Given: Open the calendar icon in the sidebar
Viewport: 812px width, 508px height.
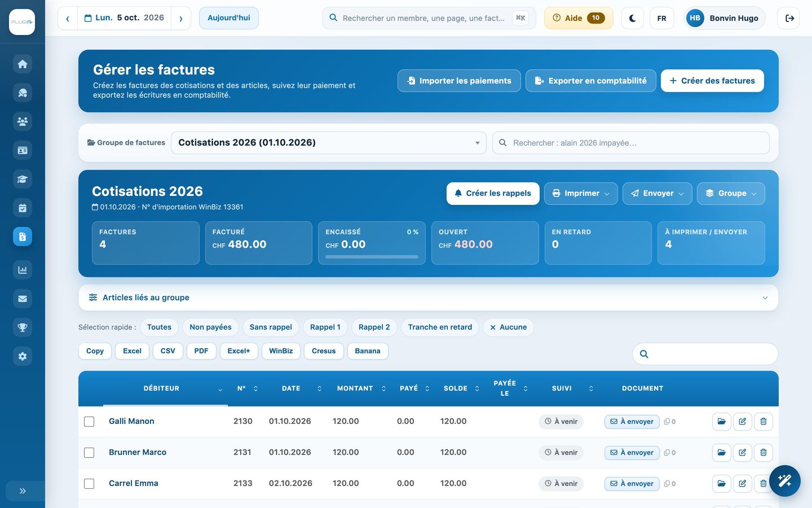Looking at the screenshot, I should (x=23, y=208).
